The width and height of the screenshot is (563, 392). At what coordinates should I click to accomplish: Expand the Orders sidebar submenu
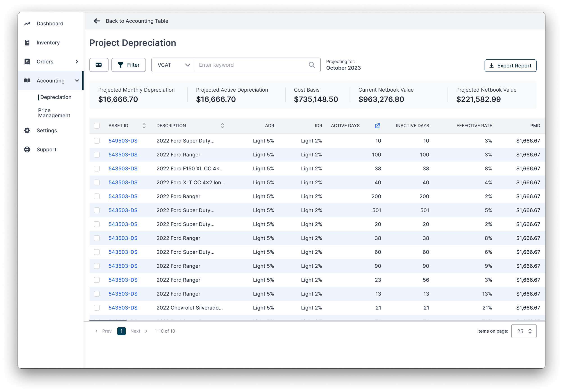coord(77,62)
